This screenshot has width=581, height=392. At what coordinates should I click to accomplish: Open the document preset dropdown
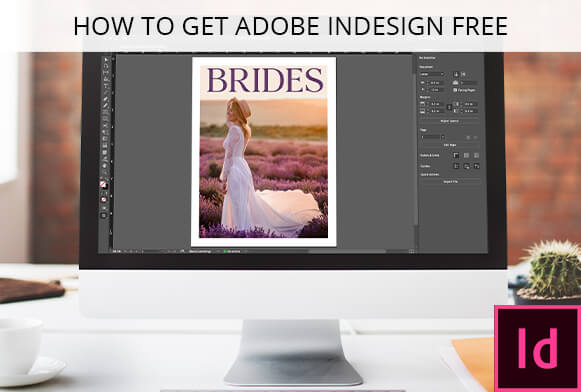432,74
